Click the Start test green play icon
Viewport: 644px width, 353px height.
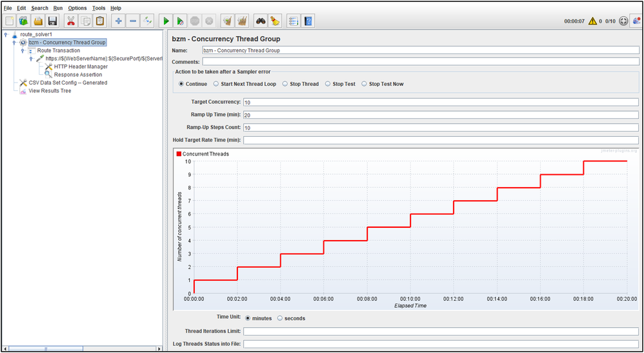tap(166, 21)
